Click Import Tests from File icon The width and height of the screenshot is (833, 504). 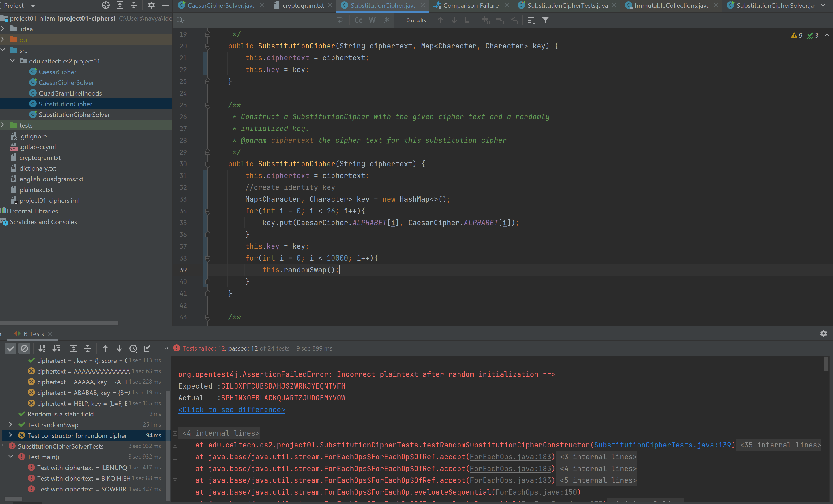(147, 348)
